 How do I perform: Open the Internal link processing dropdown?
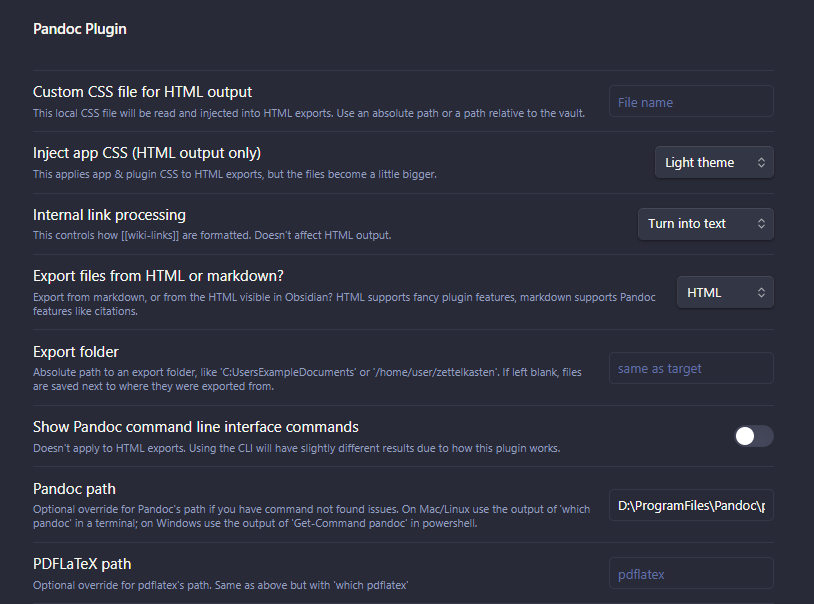tap(706, 224)
